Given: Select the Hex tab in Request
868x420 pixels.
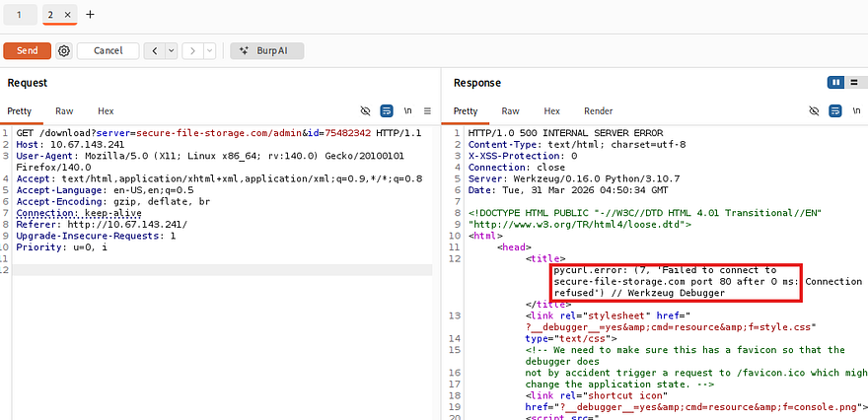Looking at the screenshot, I should (106, 111).
